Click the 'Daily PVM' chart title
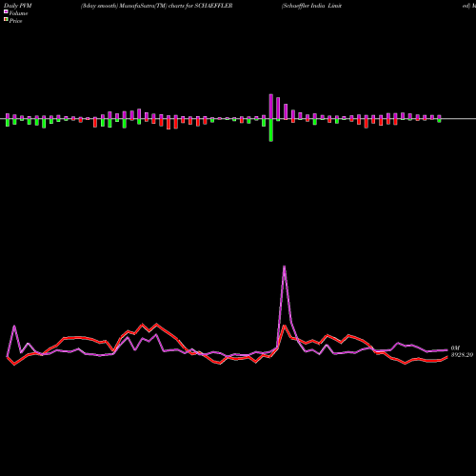 pos(18,6)
